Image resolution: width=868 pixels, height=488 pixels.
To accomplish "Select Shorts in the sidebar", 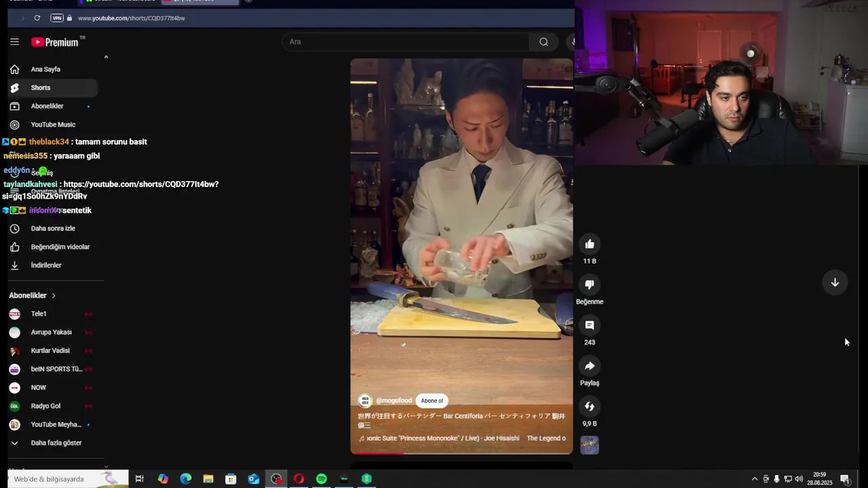I will [53, 87].
